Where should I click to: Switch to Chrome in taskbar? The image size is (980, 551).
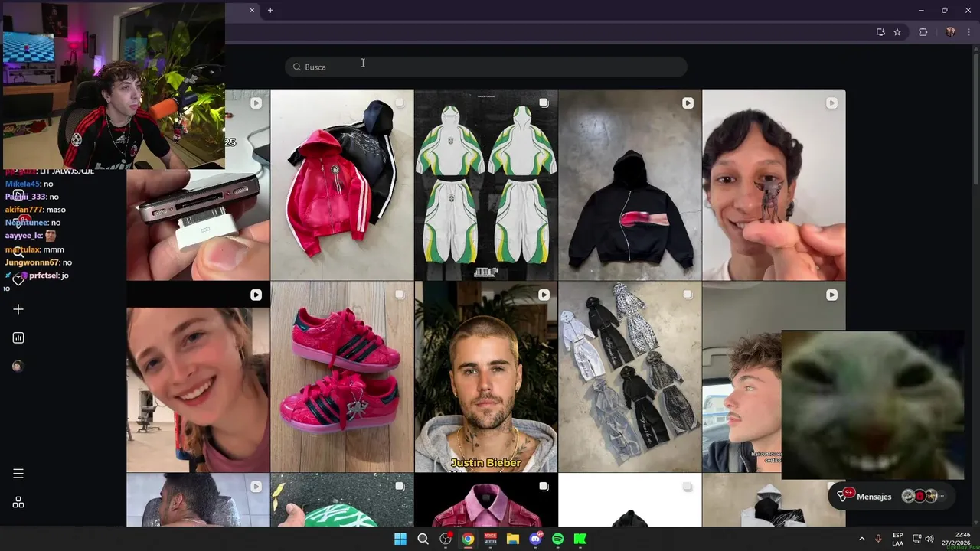pos(468,539)
